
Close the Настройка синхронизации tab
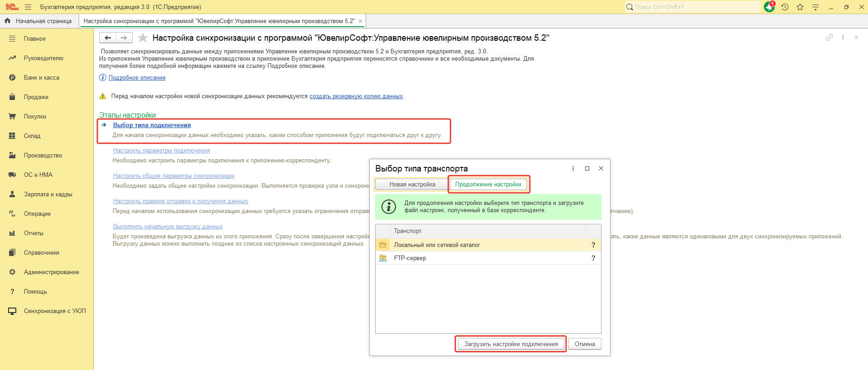[360, 21]
